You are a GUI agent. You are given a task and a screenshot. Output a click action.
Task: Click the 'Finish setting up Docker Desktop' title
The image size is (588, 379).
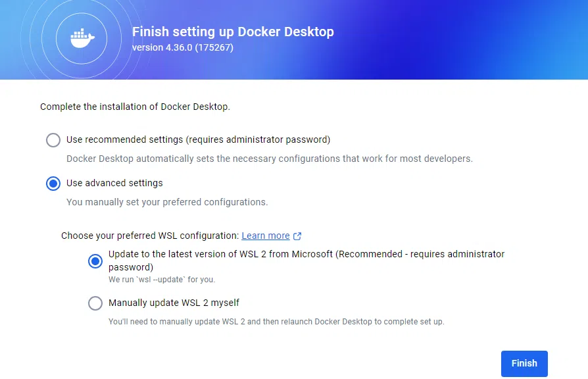point(233,32)
